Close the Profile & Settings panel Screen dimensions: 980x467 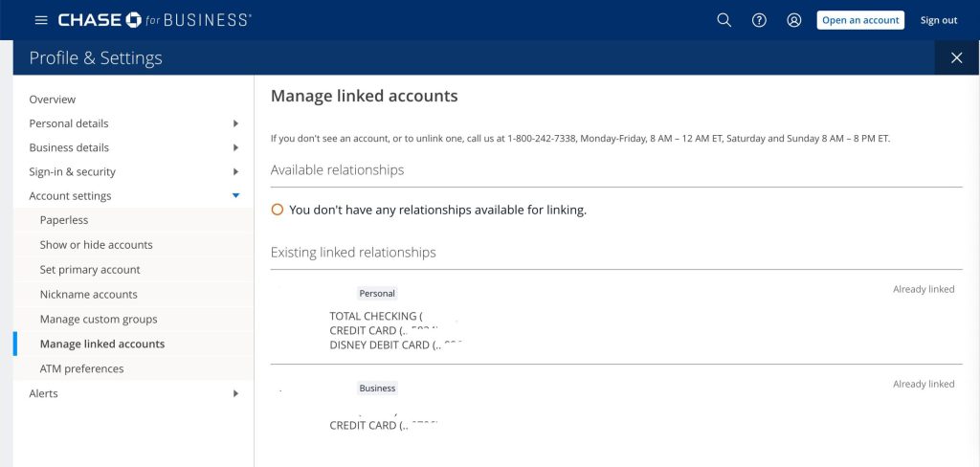(x=956, y=57)
